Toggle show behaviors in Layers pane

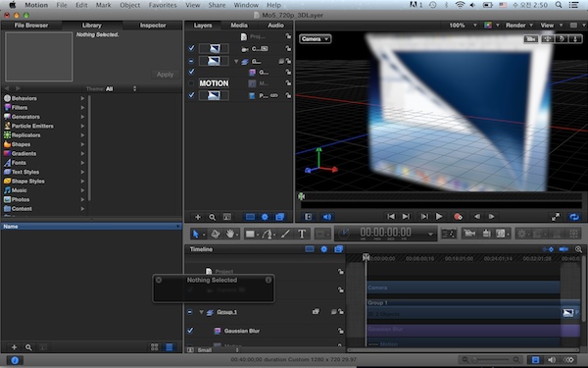265,217
